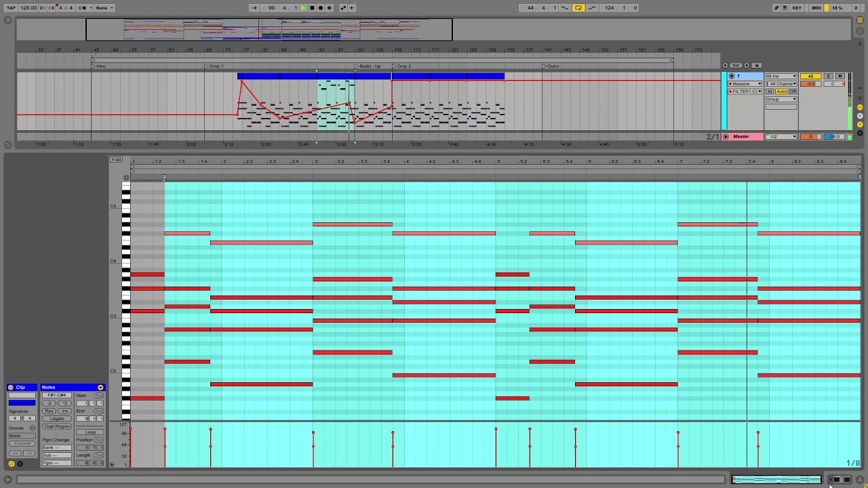Screen dimensions: 868x488
Task: Toggle the MIDI editor preview headphone icon
Action: click(125, 178)
